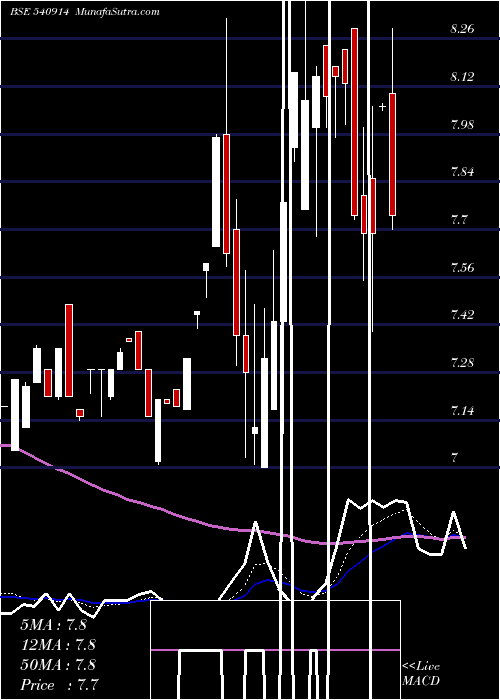Click the Price : 7.7 reading

click(59, 685)
